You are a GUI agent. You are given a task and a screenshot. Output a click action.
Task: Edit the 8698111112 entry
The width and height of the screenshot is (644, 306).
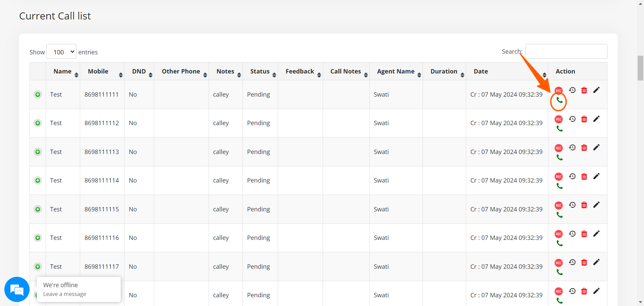596,119
